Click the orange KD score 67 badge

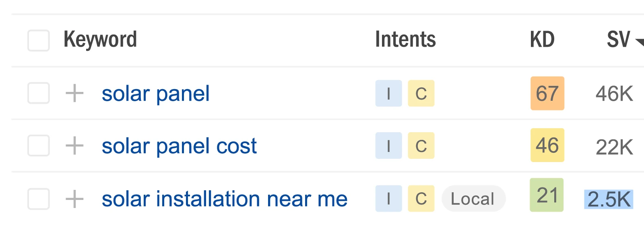547,94
